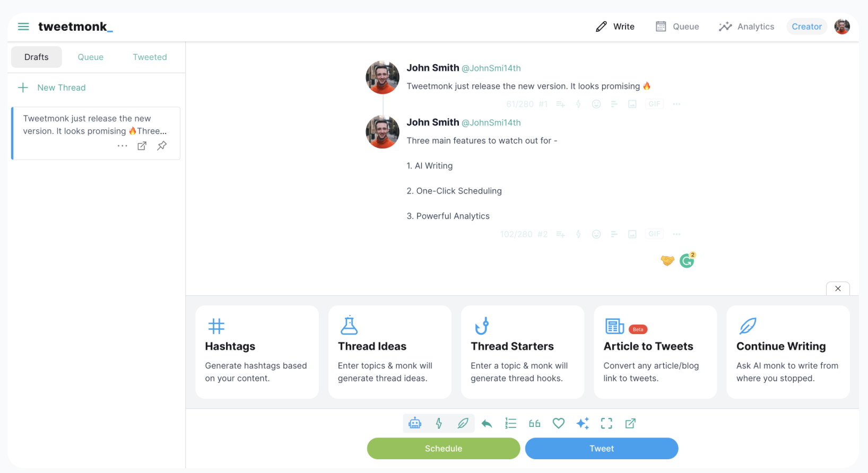This screenshot has width=868, height=473.
Task: Click the feather icon in bottom toolbar
Action: [463, 423]
